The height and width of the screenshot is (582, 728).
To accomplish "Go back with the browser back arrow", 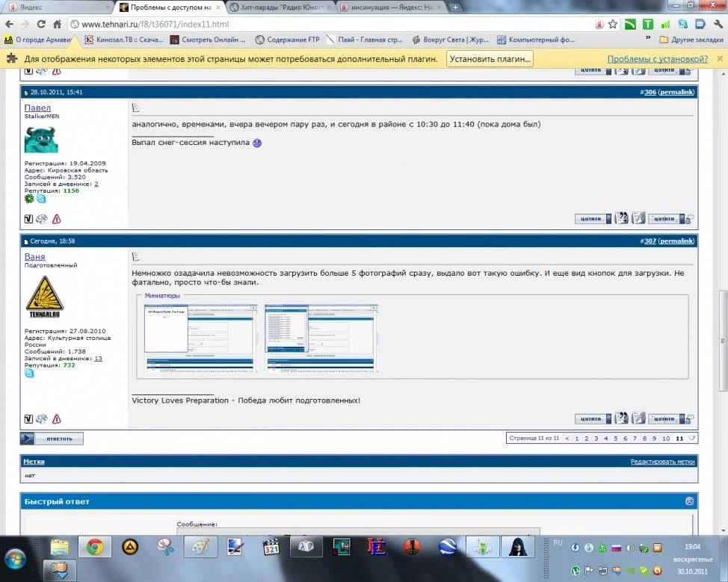I will point(9,24).
